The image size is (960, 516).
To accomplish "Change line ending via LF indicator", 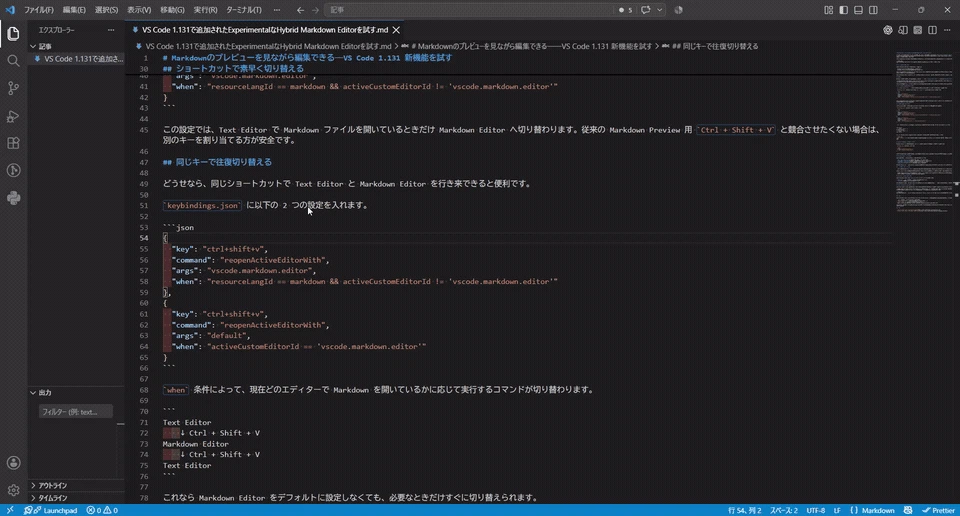I will click(x=837, y=510).
